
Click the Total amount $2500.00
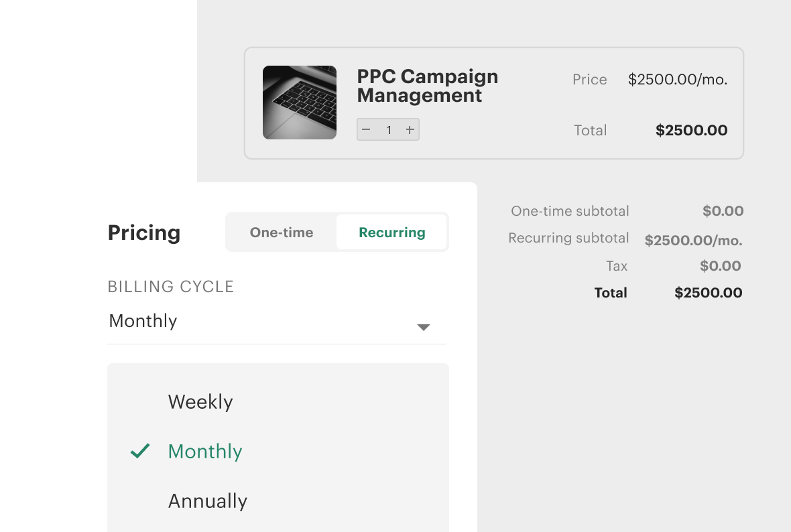tap(692, 130)
